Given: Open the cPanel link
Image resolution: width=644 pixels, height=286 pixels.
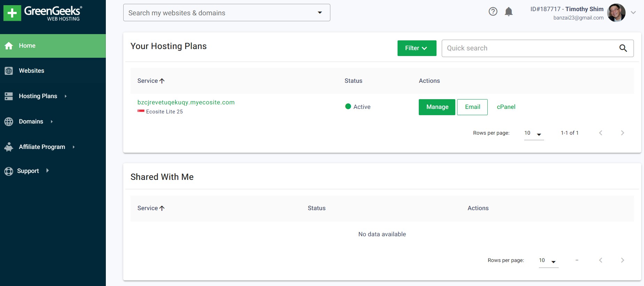Looking at the screenshot, I should pos(506,107).
